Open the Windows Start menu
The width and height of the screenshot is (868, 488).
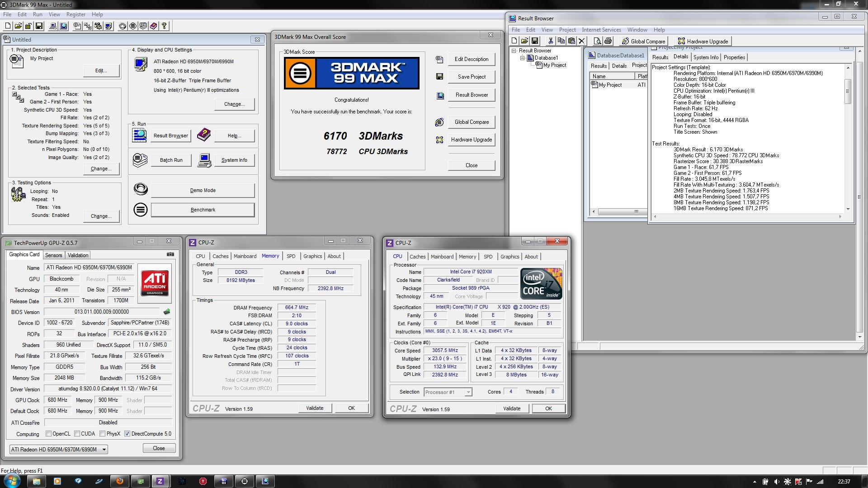coord(11,481)
